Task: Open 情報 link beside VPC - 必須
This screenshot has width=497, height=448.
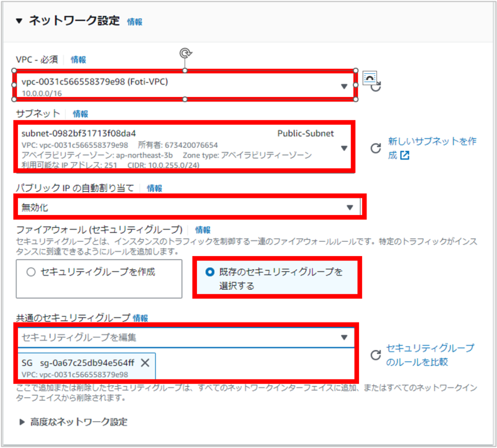Action: [78, 60]
